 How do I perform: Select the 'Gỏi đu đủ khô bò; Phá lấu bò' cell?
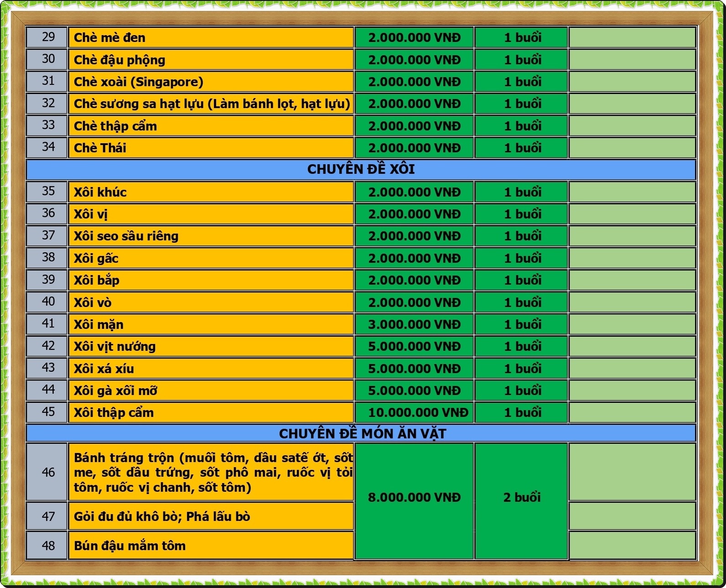(210, 516)
